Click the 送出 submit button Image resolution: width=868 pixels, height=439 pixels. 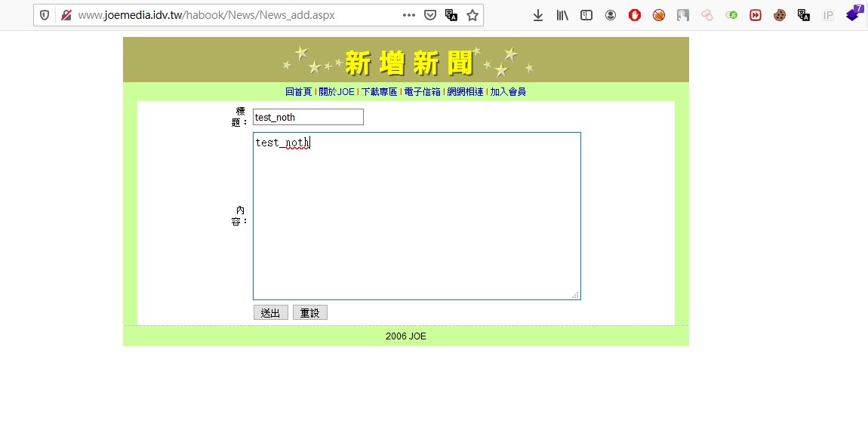click(271, 313)
